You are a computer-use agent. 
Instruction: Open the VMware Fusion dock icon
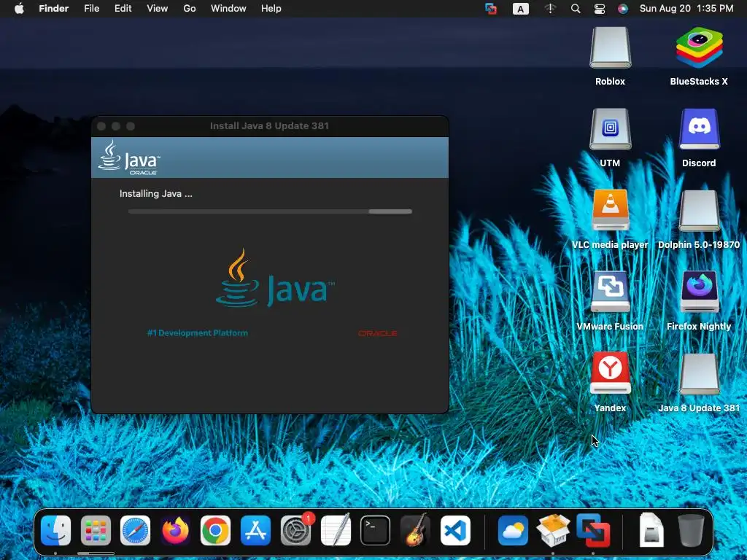coord(593,530)
